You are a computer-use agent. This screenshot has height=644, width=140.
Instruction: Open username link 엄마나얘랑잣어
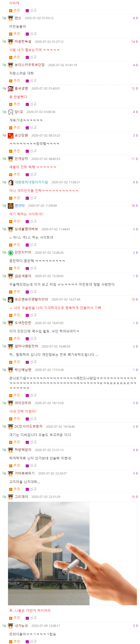click(26, 346)
